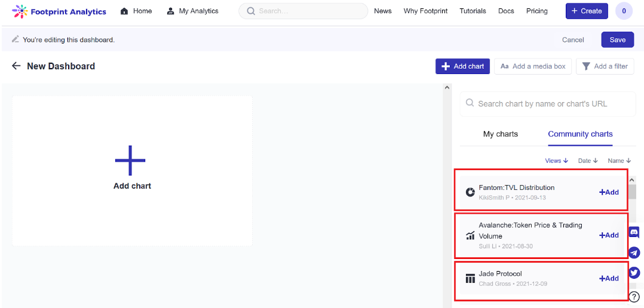Click the bar-line chart icon for Avalanche

coord(470,235)
